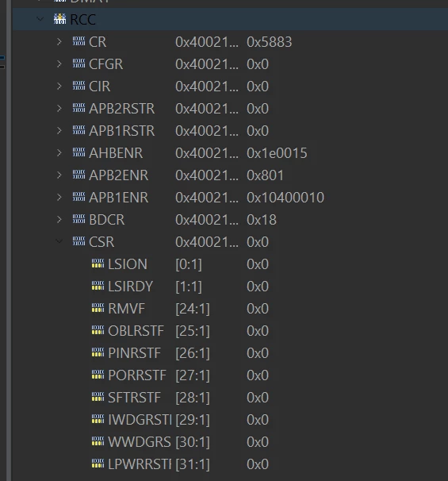The width and height of the screenshot is (448, 481).
Task: Click the BDCR register icon
Action: tap(78, 219)
